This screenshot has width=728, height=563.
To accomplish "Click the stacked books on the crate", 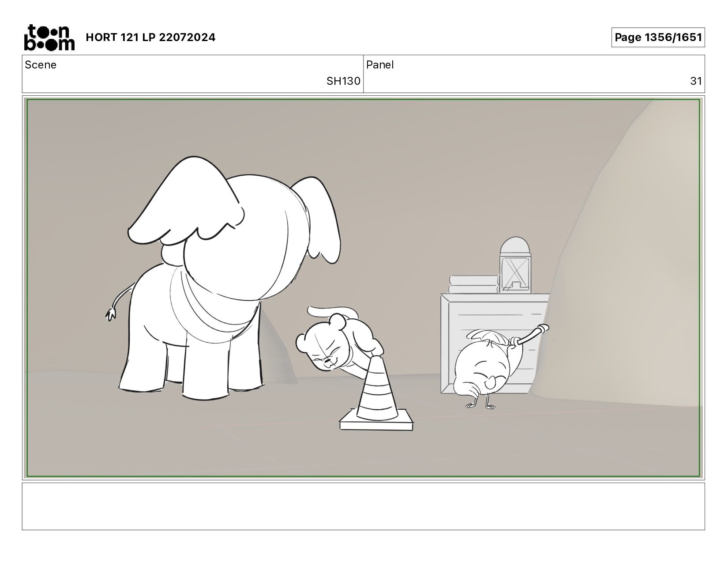I will (474, 284).
